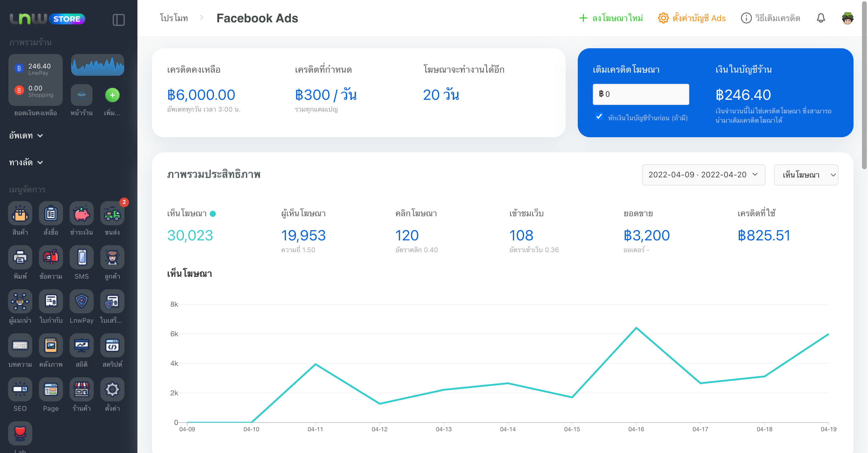Click the ฿300 / วัน daily credit value
The width and height of the screenshot is (868, 453).
tap(326, 95)
